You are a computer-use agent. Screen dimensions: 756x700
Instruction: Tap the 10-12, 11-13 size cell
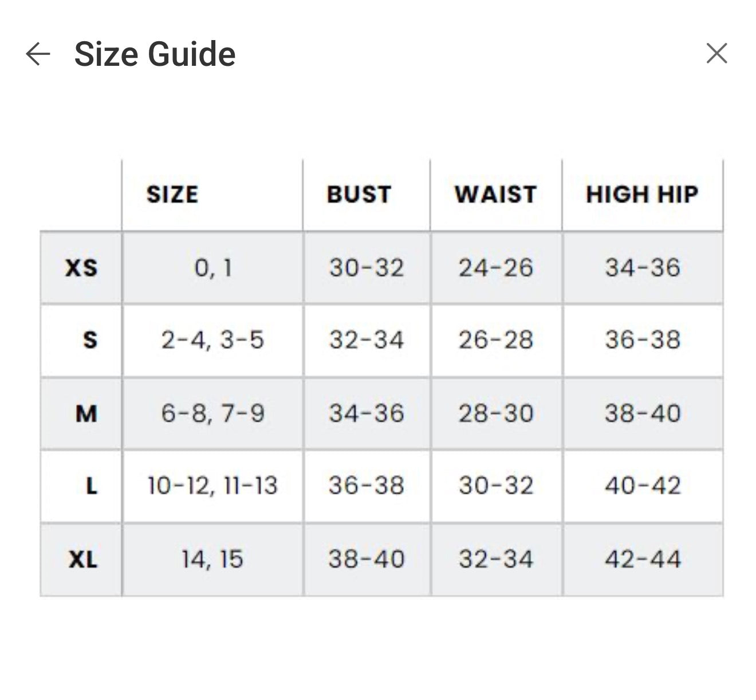212,487
